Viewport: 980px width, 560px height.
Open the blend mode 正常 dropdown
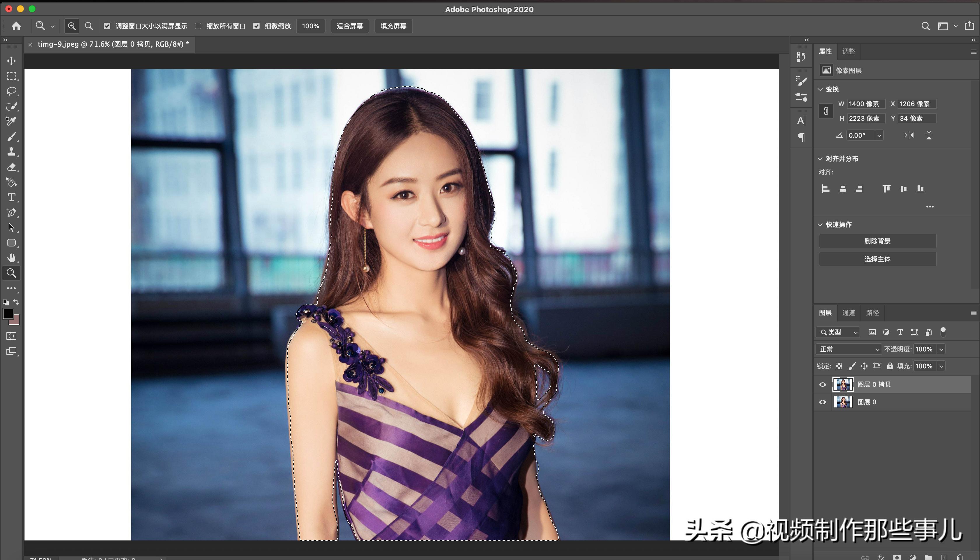pyautogui.click(x=849, y=349)
